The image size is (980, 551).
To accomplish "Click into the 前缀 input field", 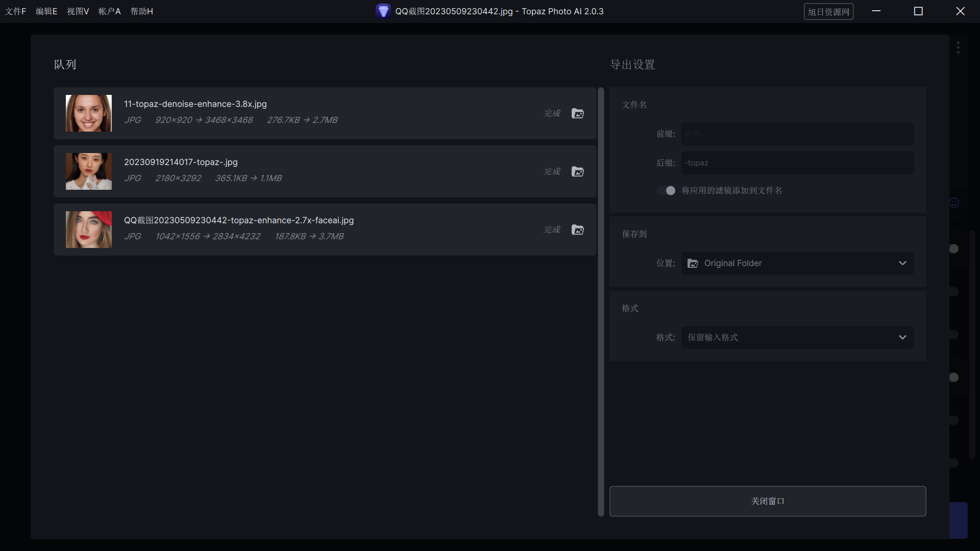I will click(x=797, y=134).
